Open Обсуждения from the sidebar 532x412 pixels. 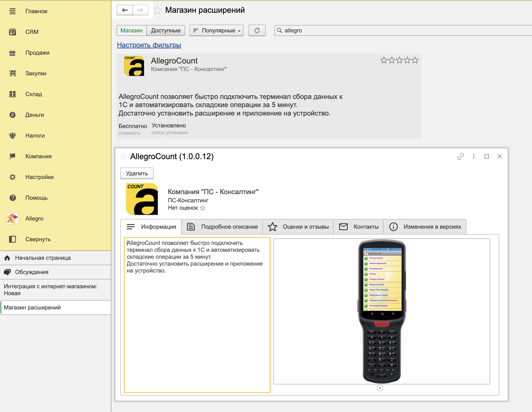[32, 272]
